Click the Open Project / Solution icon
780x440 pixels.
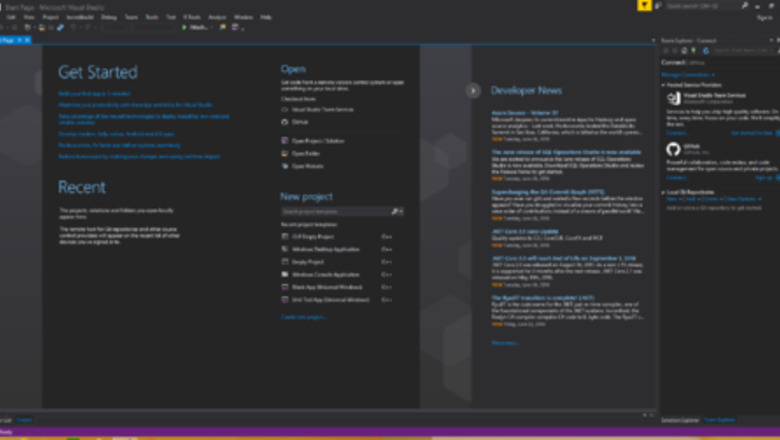pyautogui.click(x=285, y=141)
